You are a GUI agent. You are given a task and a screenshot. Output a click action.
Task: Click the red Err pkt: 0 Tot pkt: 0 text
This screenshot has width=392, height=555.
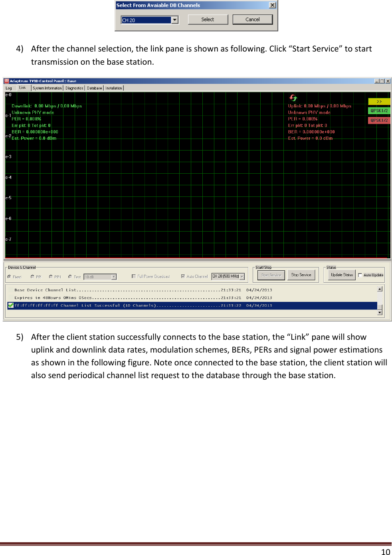307,125
